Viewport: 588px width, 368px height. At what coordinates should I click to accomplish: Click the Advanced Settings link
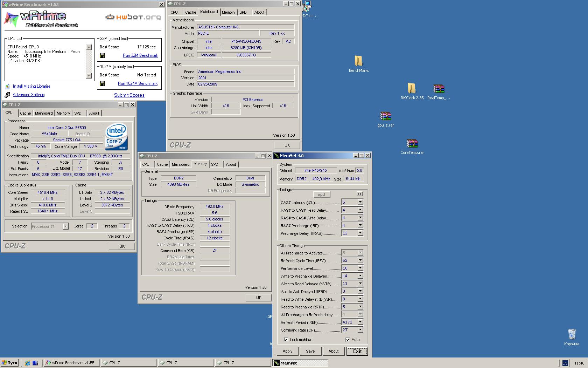(x=29, y=95)
